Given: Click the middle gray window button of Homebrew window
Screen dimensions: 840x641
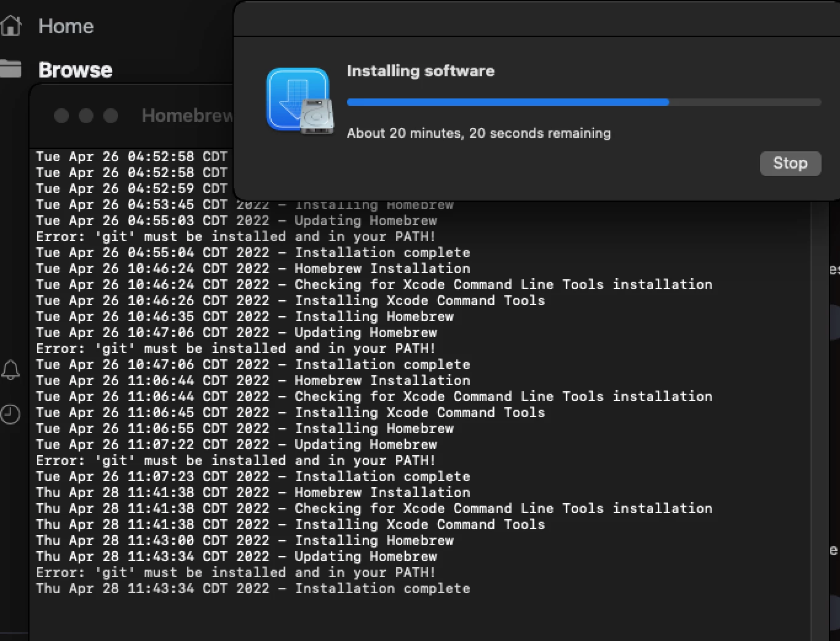Looking at the screenshot, I should (86, 116).
